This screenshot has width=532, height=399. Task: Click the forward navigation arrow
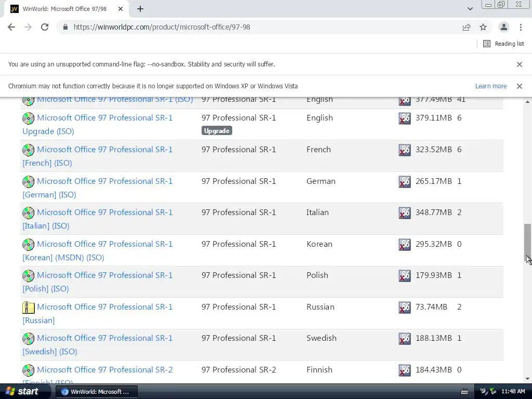[x=28, y=27]
